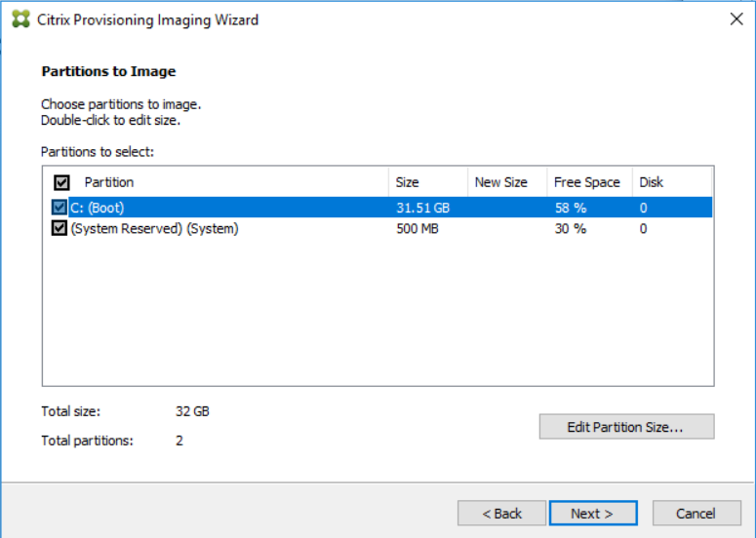Click the New Size column header

tap(507, 182)
